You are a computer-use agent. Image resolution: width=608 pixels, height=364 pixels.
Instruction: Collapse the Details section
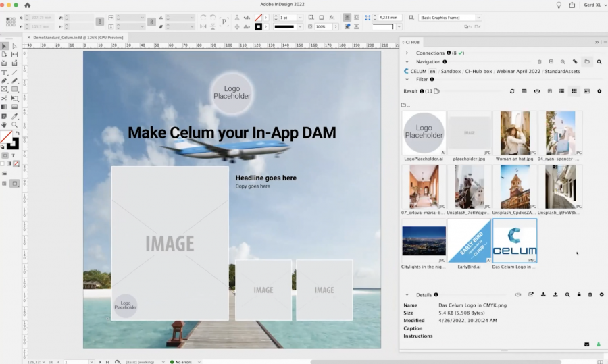tap(407, 294)
